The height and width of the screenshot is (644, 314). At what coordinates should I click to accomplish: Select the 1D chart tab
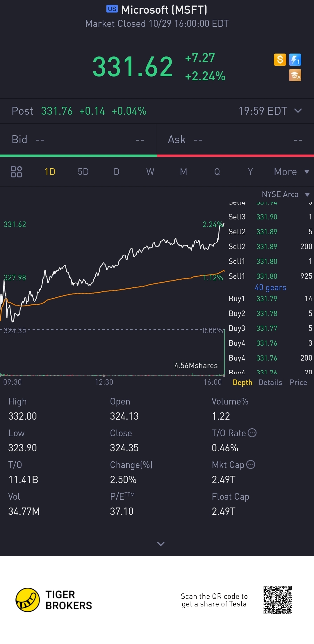(x=50, y=172)
